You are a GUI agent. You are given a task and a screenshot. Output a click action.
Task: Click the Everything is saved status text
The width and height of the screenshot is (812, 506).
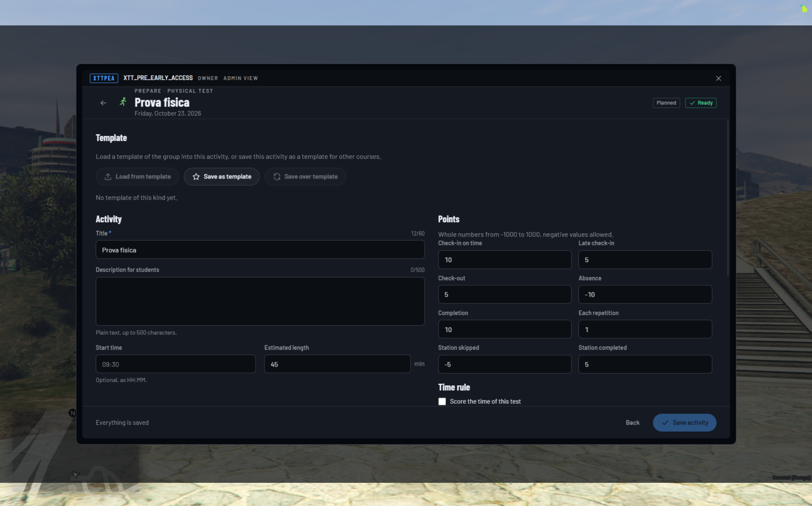pyautogui.click(x=122, y=423)
